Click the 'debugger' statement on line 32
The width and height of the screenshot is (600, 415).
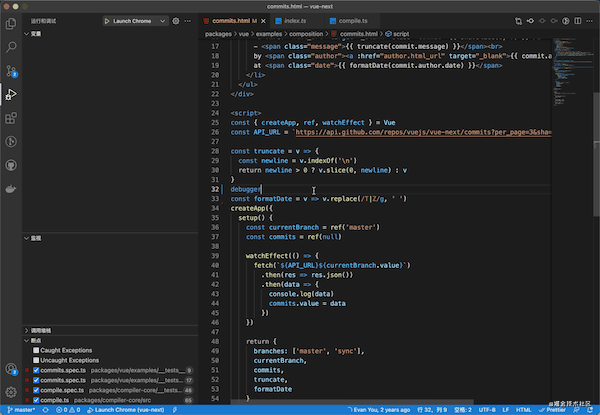click(x=245, y=189)
